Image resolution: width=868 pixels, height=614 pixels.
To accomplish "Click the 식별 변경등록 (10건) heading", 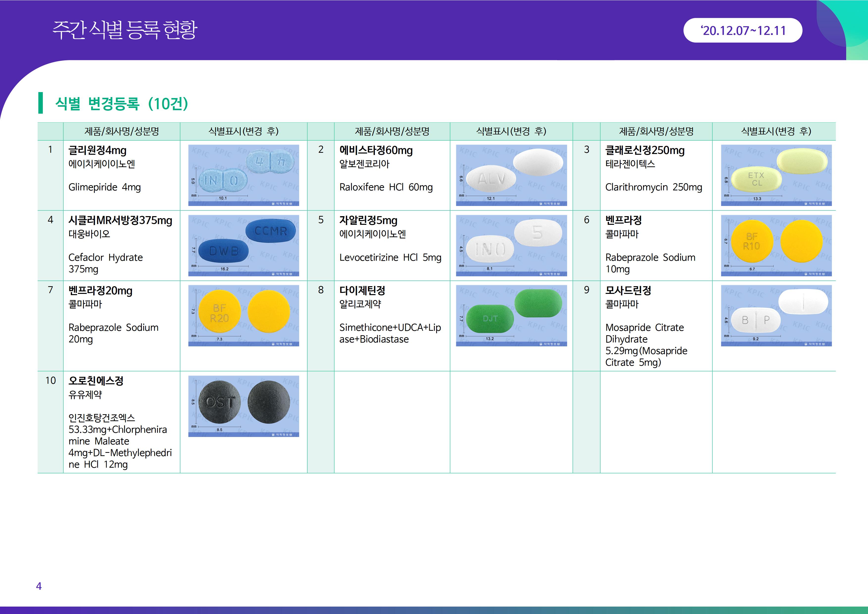I will [121, 103].
